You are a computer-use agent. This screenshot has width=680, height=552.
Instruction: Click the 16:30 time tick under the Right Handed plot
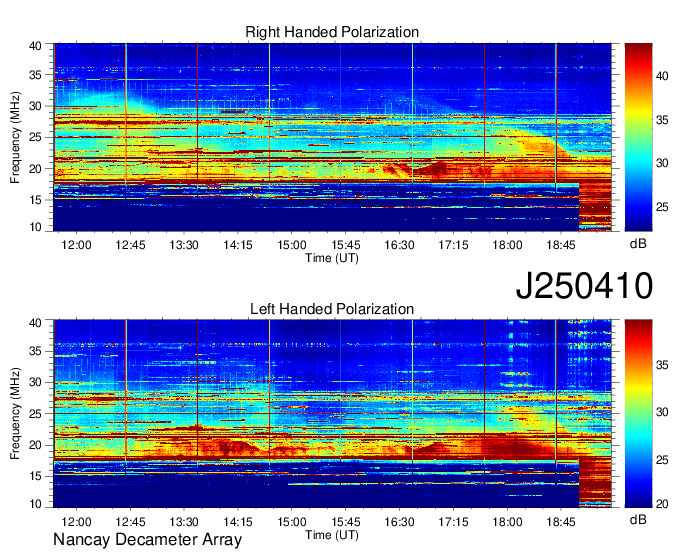[x=399, y=245]
